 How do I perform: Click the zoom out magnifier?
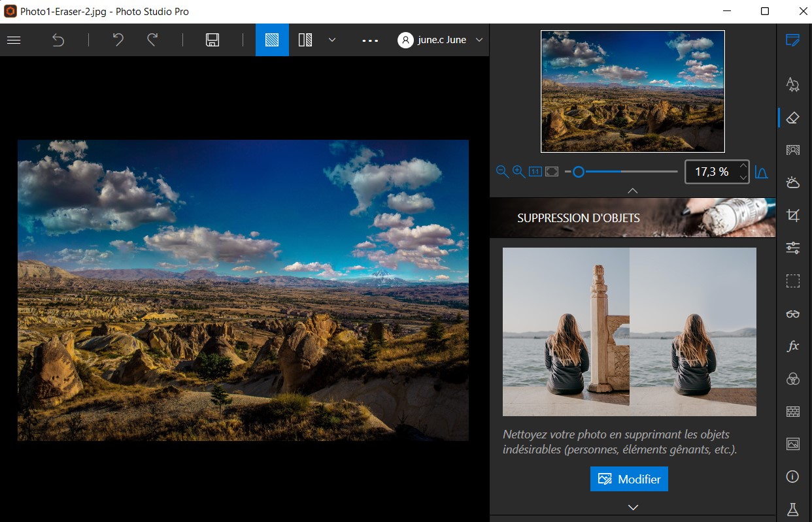click(x=502, y=171)
